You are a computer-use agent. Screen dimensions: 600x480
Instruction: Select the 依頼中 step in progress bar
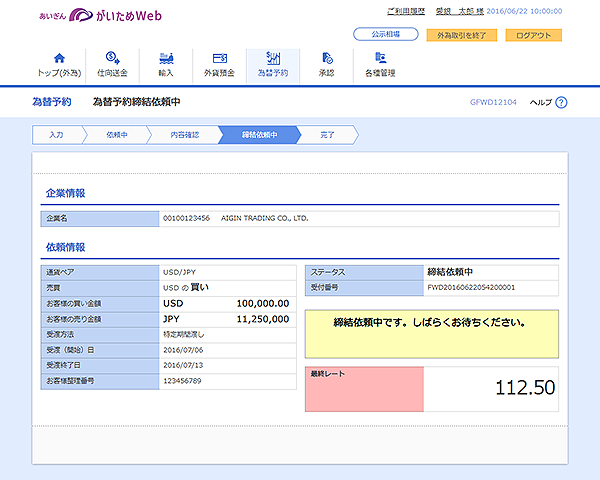coord(117,135)
